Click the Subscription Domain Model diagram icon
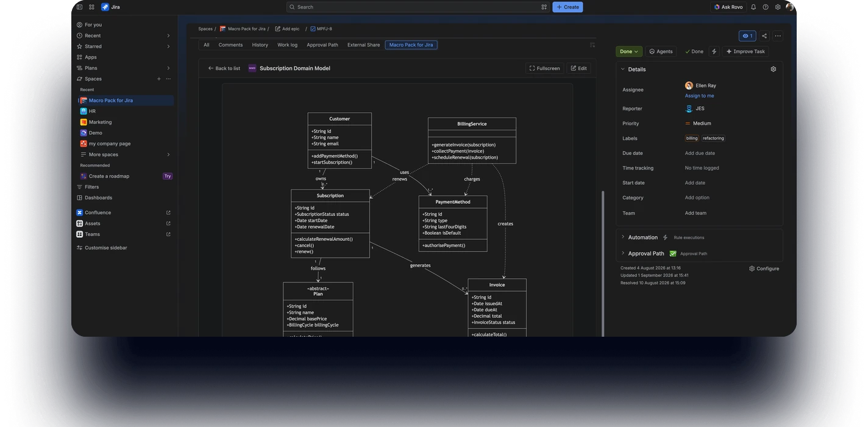Screen dimensions: 868x427 (x=252, y=68)
